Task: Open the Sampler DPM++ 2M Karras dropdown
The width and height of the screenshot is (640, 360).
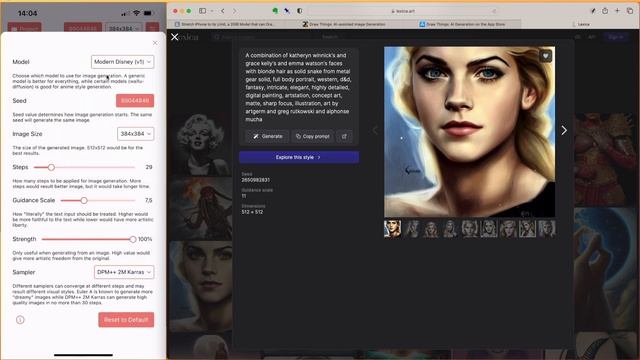Action: tap(124, 272)
